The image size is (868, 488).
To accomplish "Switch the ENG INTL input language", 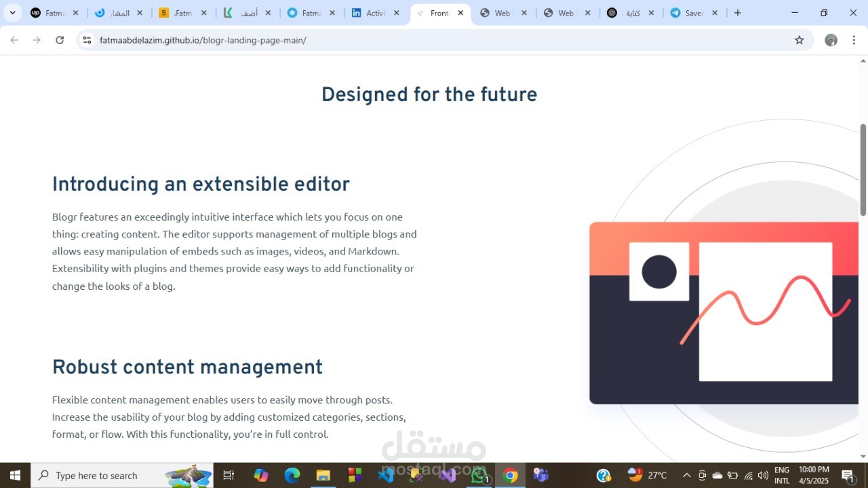I will 782,475.
